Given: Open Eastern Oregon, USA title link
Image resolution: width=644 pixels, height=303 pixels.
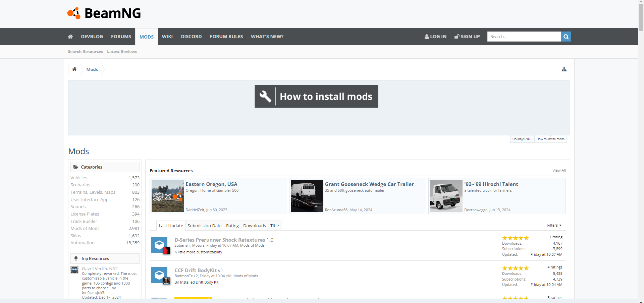Looking at the screenshot, I should [212, 184].
